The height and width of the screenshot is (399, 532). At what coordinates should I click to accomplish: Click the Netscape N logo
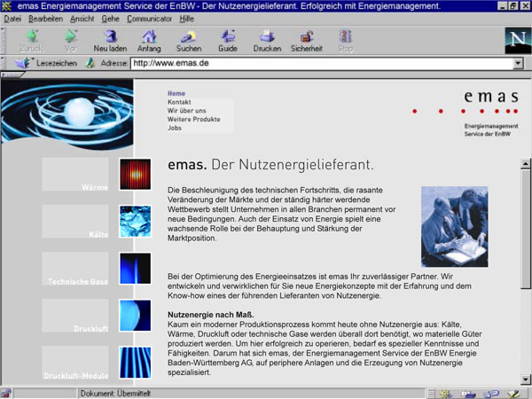pyautogui.click(x=518, y=41)
